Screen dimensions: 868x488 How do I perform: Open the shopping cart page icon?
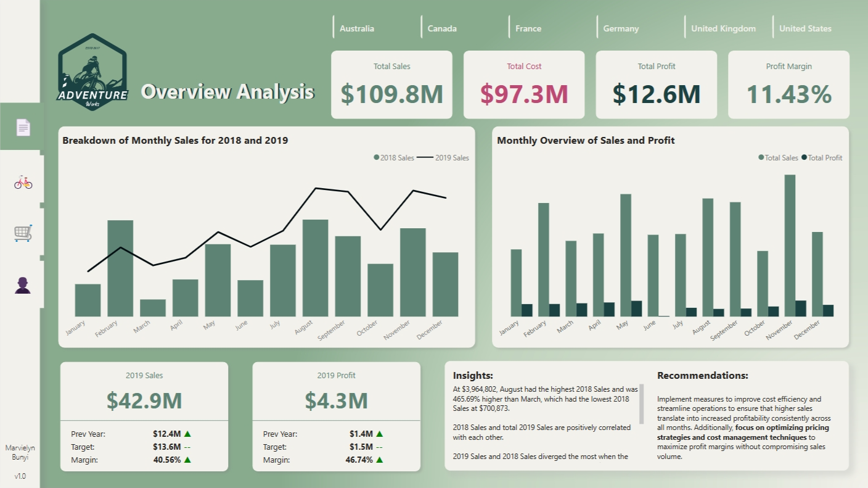click(23, 233)
